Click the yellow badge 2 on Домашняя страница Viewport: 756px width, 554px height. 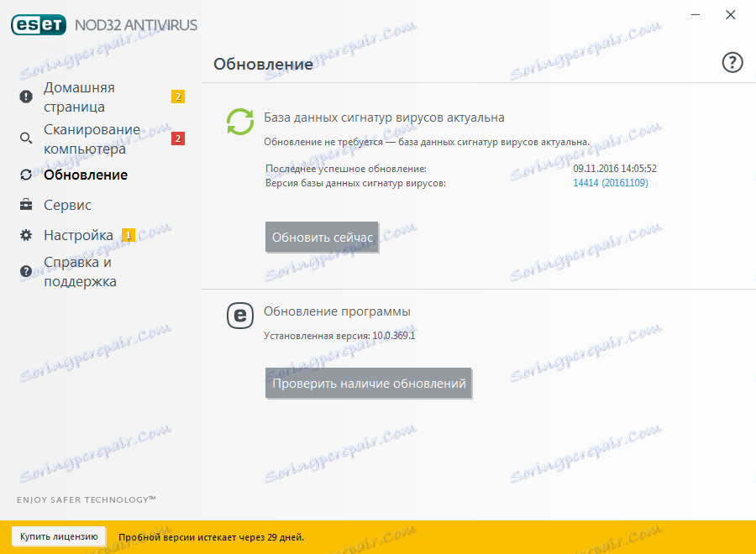(178, 97)
